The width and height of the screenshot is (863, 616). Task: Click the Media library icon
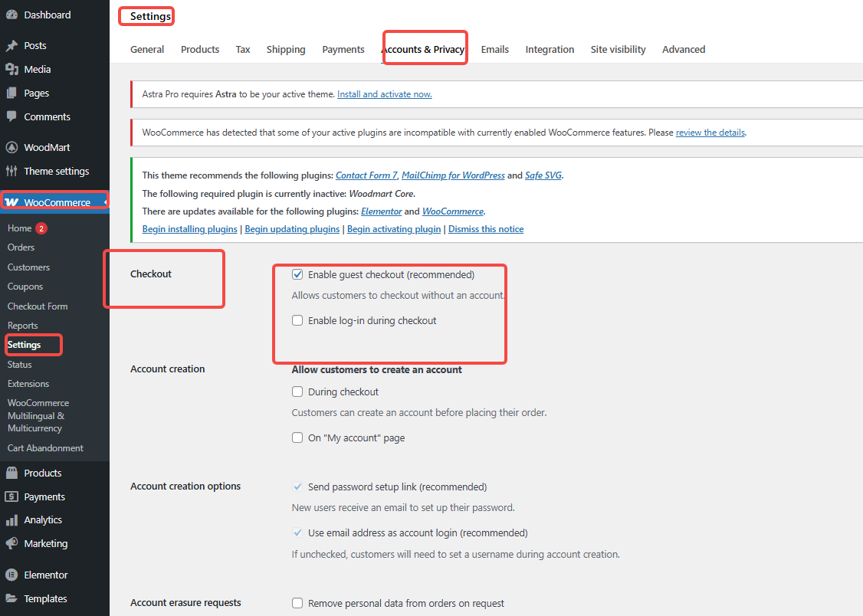11,69
